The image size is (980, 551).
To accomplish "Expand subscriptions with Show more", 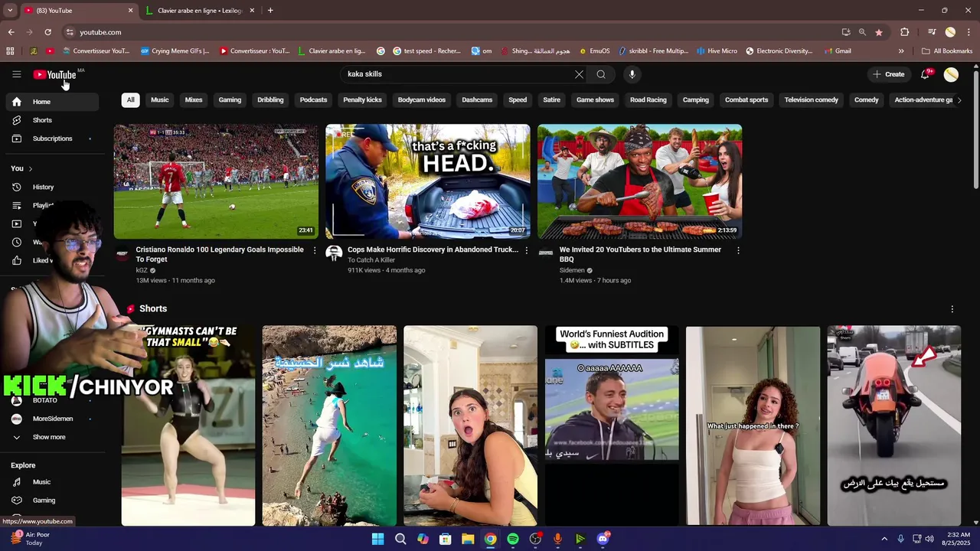I will click(x=52, y=437).
